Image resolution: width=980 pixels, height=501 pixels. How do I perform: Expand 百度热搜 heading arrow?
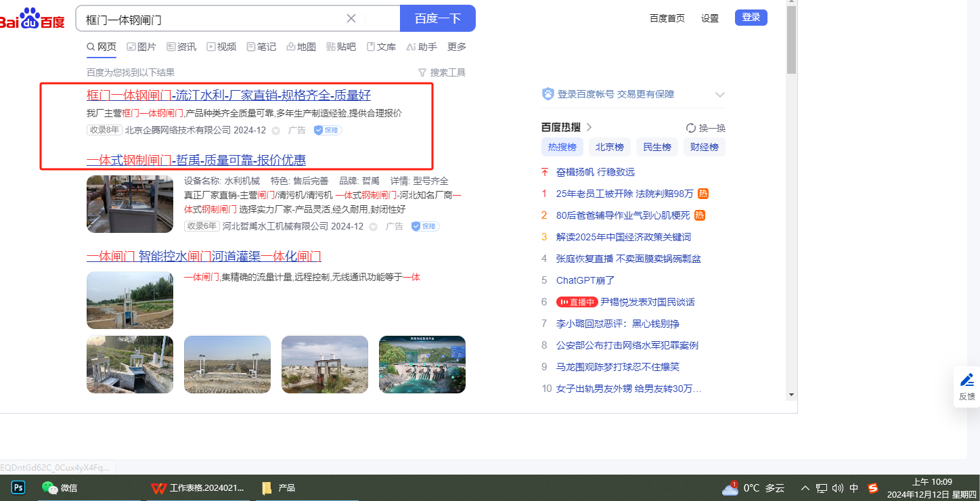pos(589,127)
